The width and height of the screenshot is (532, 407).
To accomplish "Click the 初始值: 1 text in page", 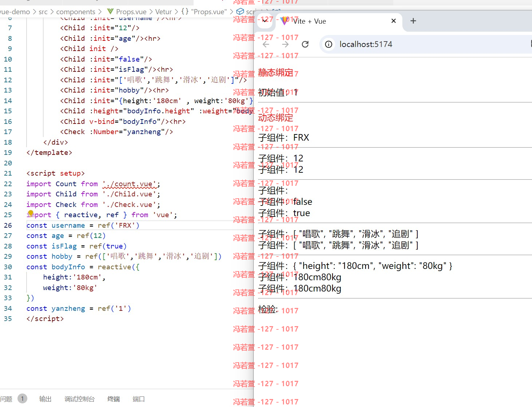I will tap(278, 92).
